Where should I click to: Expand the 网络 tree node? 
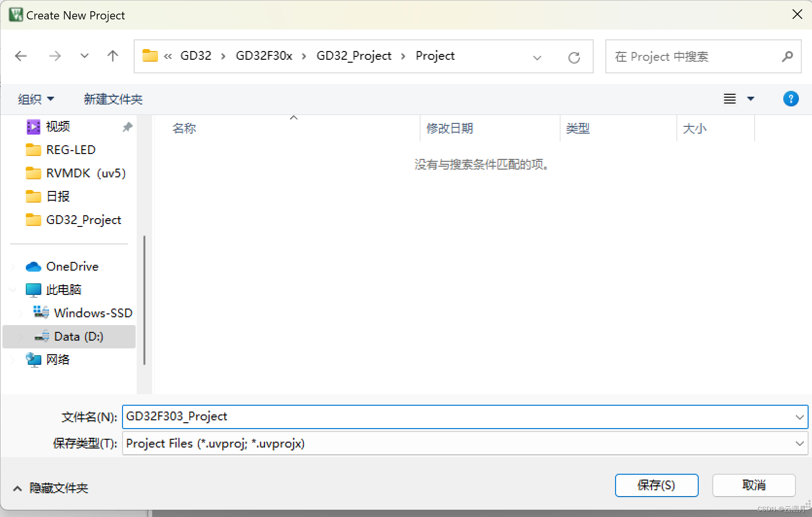[13, 360]
